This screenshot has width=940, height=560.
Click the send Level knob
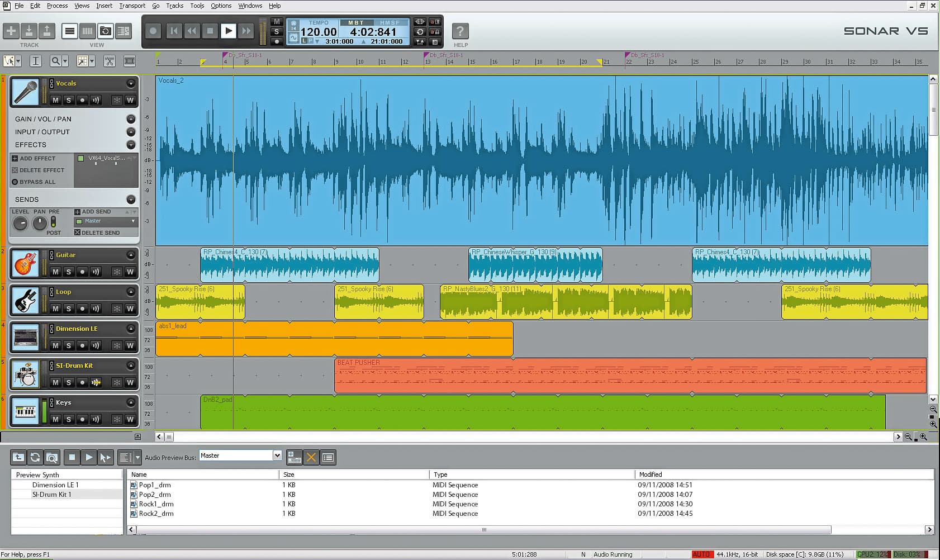21,224
